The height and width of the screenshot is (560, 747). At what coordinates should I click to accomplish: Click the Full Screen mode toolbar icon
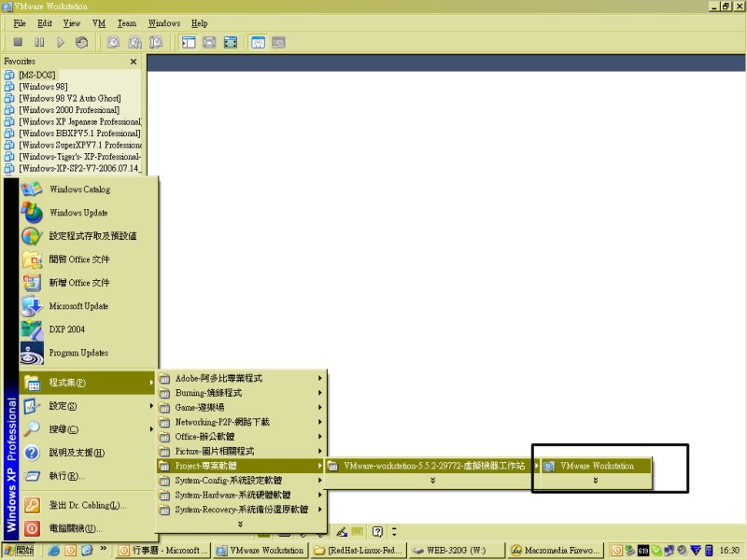pos(231,42)
